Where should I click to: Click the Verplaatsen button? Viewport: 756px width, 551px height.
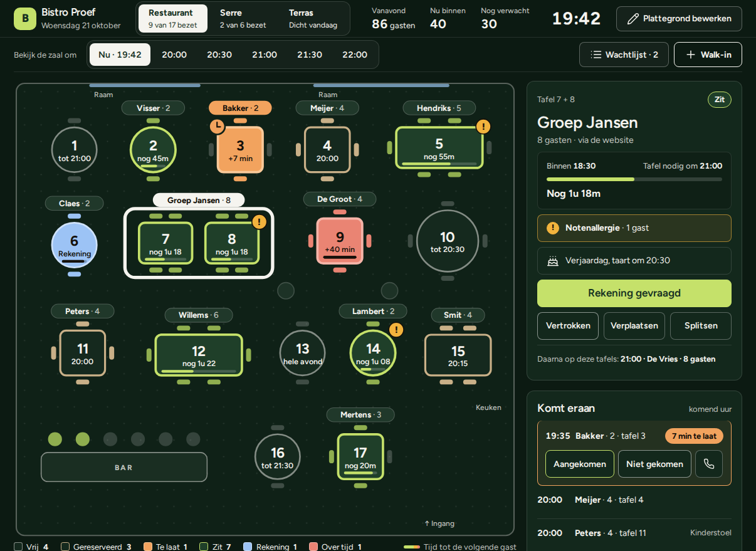pos(634,326)
